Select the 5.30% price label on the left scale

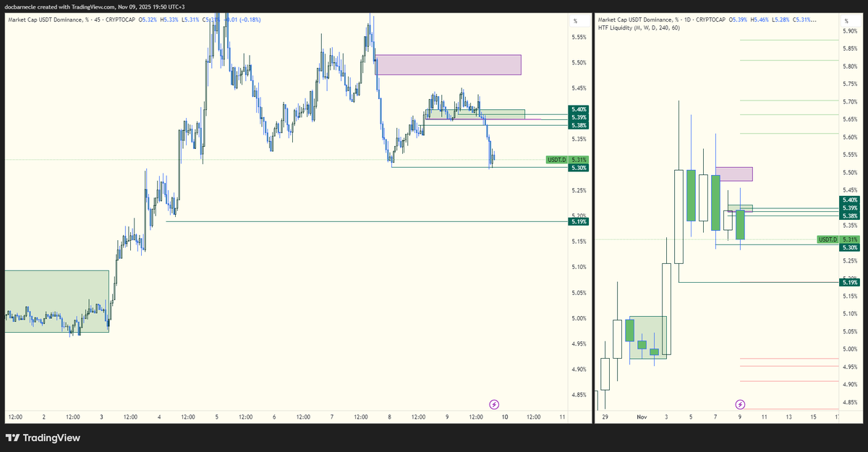[579, 168]
